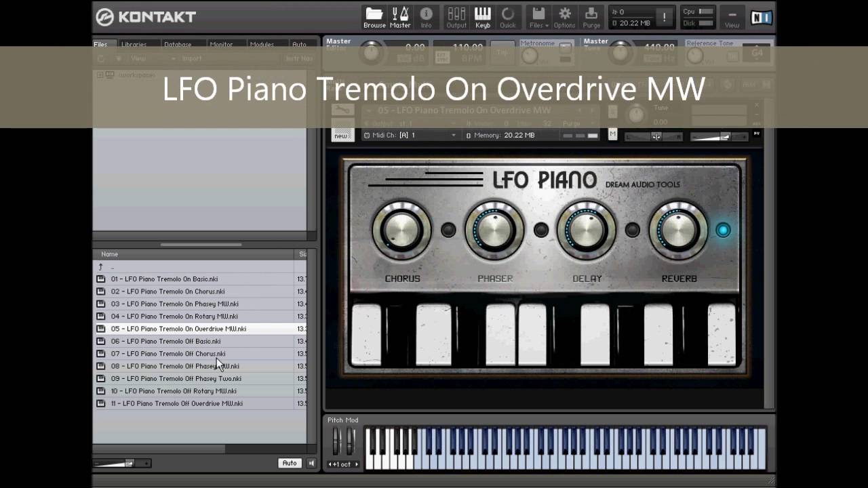Shift keyboard octave up with right arrow
868x488 pixels.
pyautogui.click(x=357, y=464)
